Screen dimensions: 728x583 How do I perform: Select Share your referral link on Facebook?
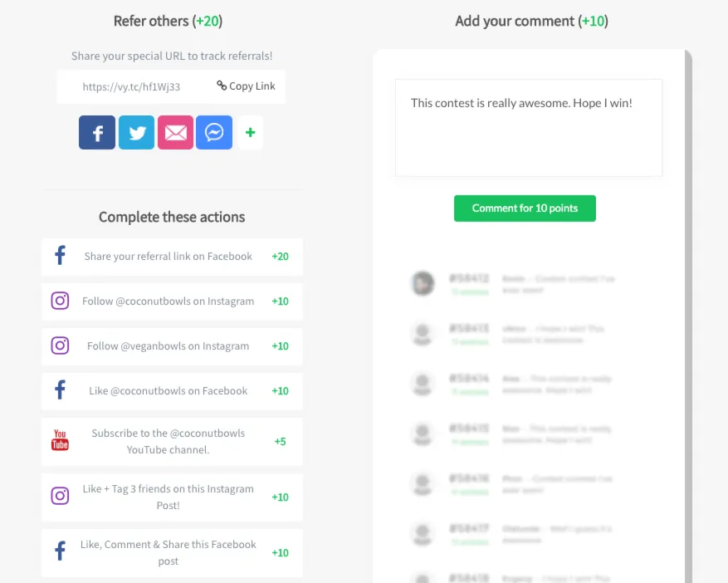tap(173, 257)
